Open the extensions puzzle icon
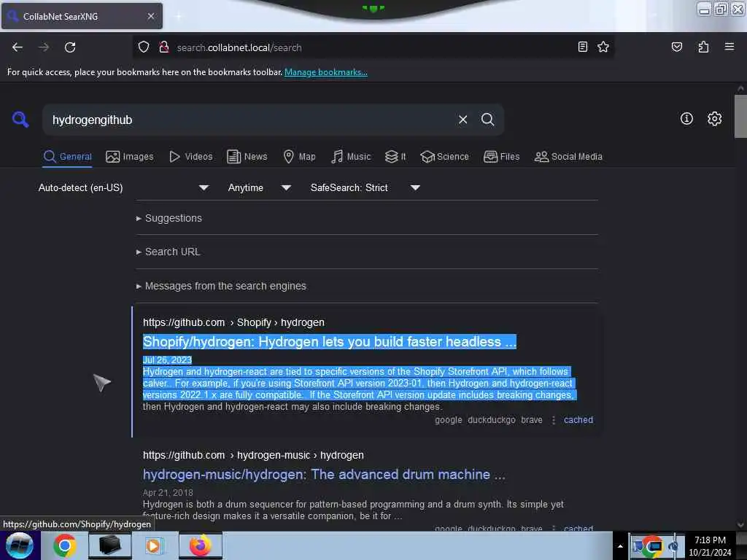The height and width of the screenshot is (560, 747). [x=703, y=47]
